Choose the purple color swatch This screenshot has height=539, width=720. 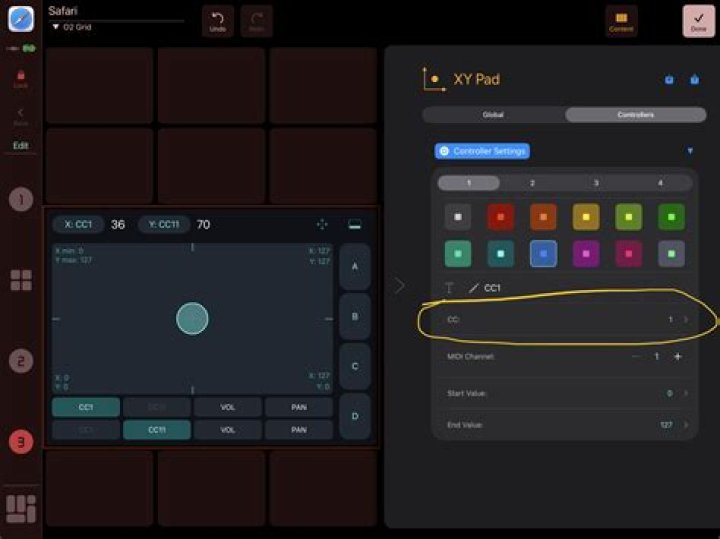click(586, 253)
